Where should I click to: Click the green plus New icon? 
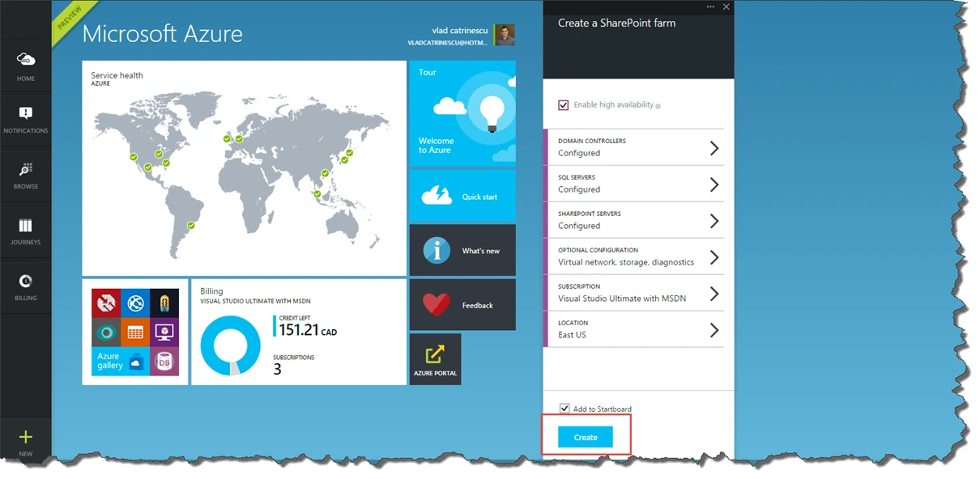tap(26, 438)
